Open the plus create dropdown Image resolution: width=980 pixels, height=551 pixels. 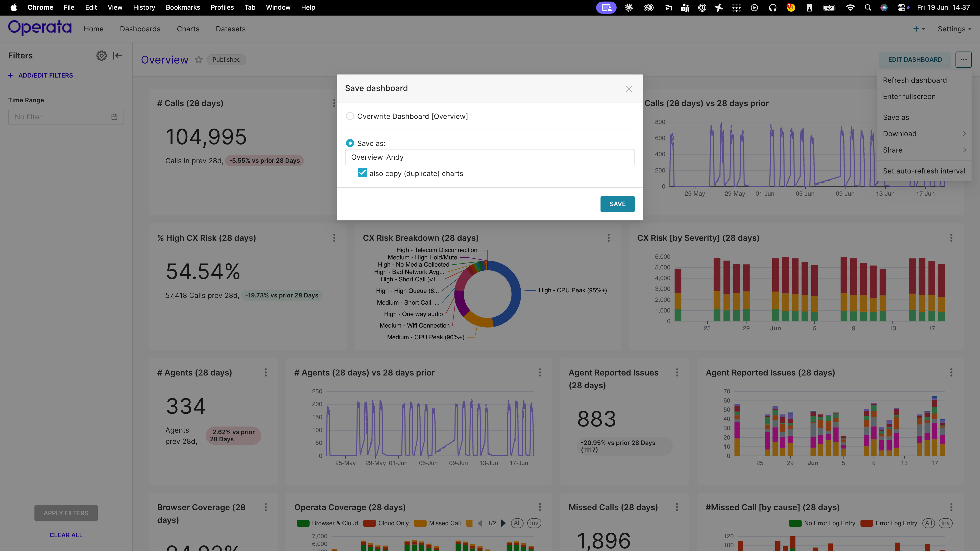(919, 29)
